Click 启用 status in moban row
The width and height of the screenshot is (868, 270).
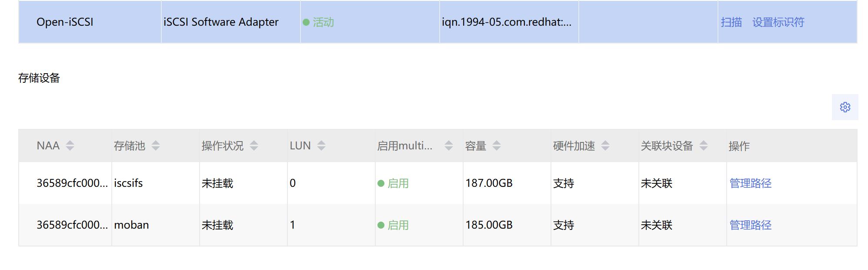(397, 225)
